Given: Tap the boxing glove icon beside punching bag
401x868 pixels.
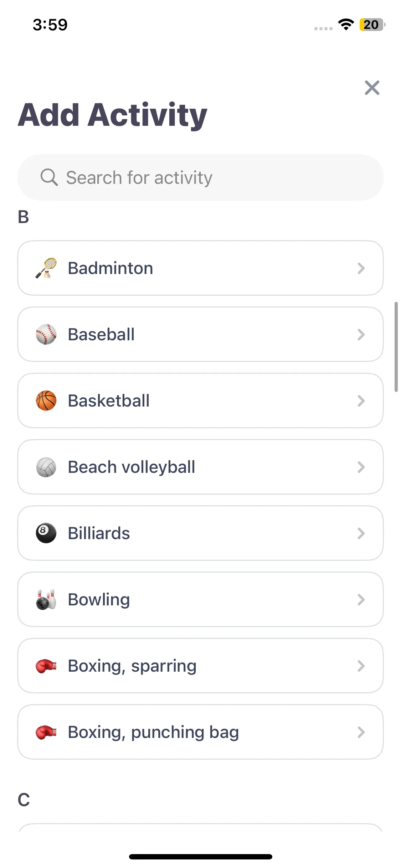Looking at the screenshot, I should click(46, 732).
